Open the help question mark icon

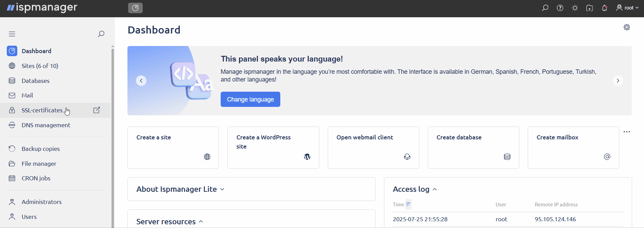click(x=560, y=8)
